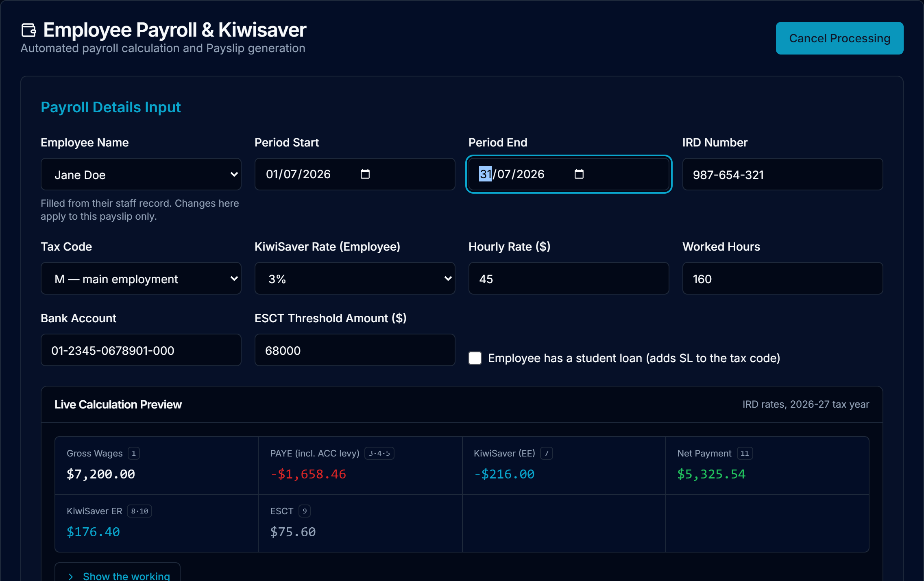Click the Net Payment value $5,325.54
The image size is (924, 581).
point(711,474)
